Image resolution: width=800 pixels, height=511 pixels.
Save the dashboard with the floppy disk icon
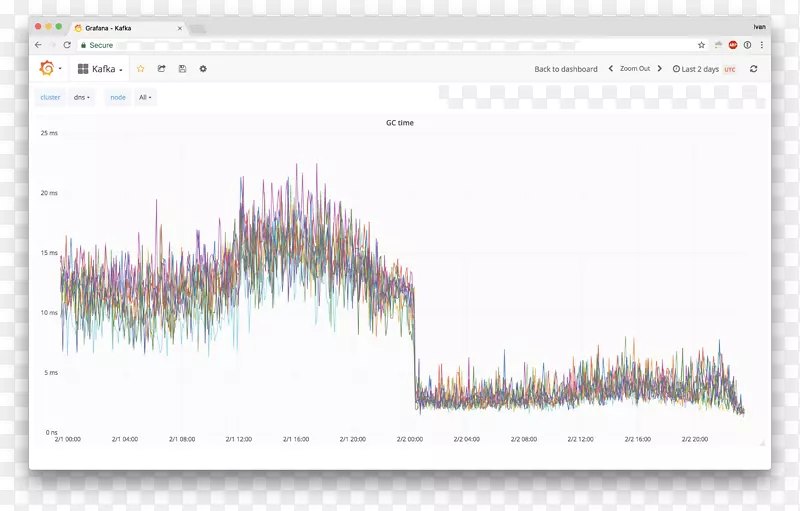(182, 69)
